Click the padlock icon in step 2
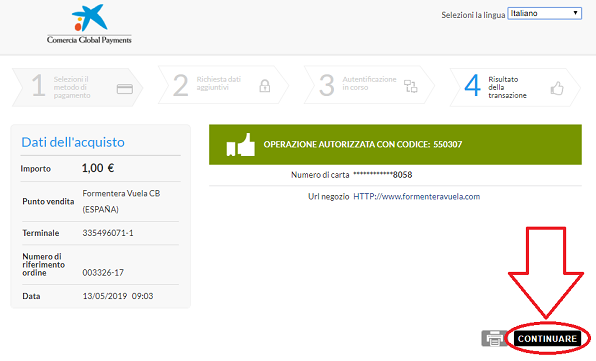Screen dimensions: 596x361 click(x=265, y=86)
